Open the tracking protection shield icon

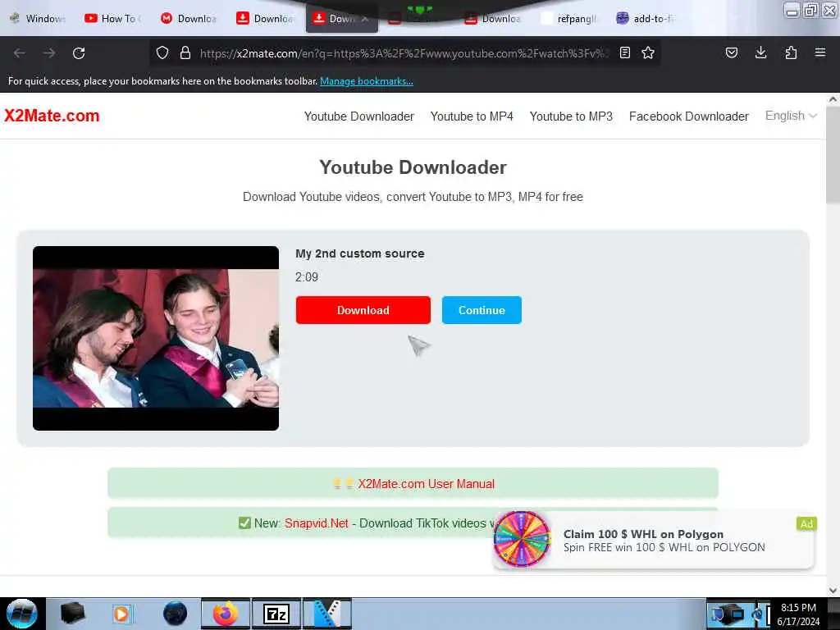(x=162, y=52)
